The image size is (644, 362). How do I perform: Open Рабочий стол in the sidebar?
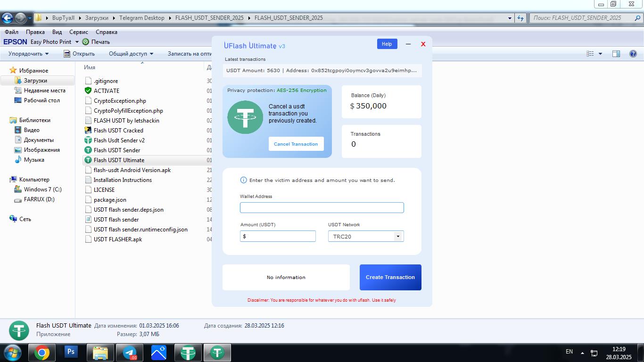pyautogui.click(x=42, y=100)
